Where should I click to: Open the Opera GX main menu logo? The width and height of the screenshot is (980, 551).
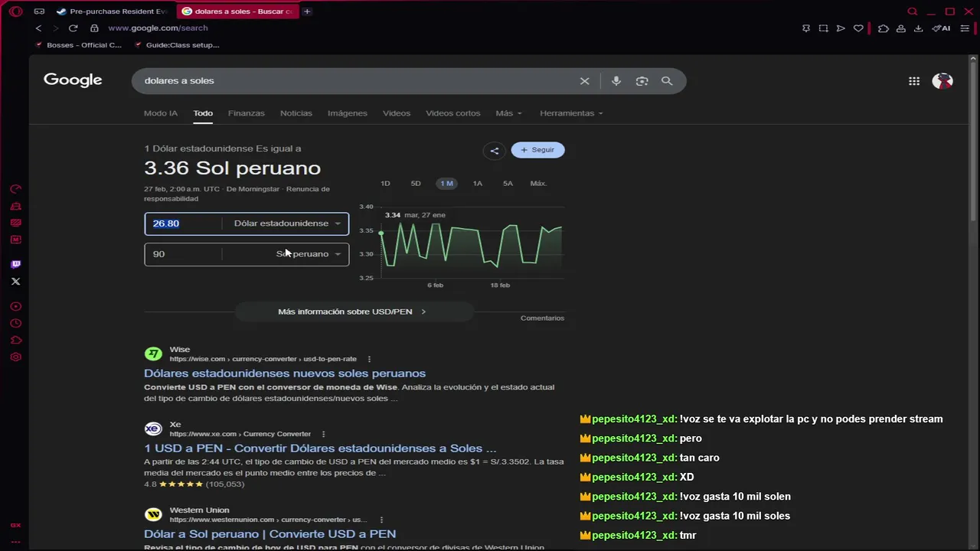point(15,11)
